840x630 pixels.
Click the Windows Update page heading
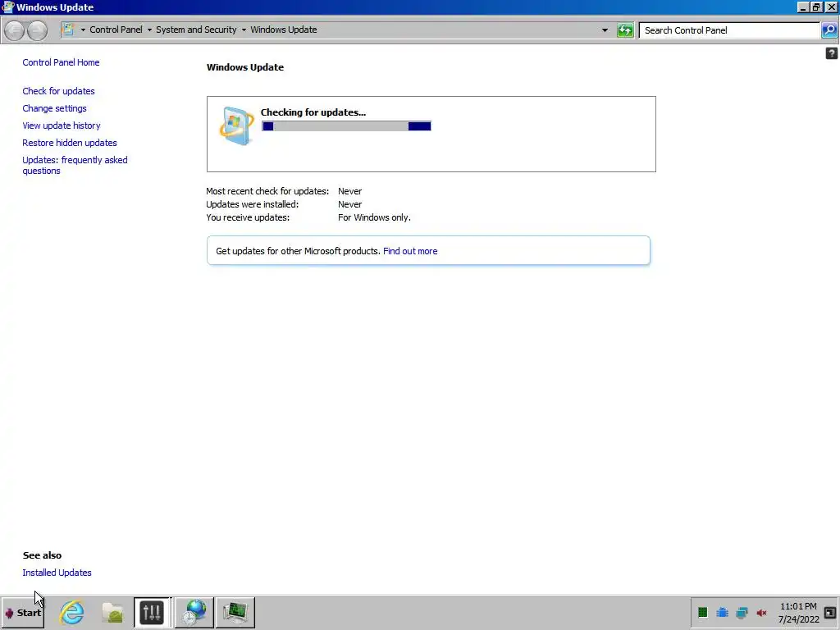pos(245,67)
